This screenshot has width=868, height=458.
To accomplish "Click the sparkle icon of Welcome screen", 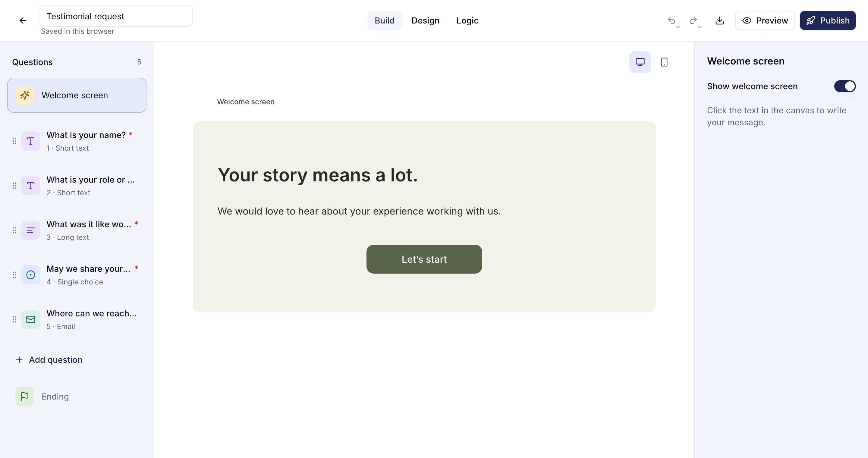I will coord(25,95).
